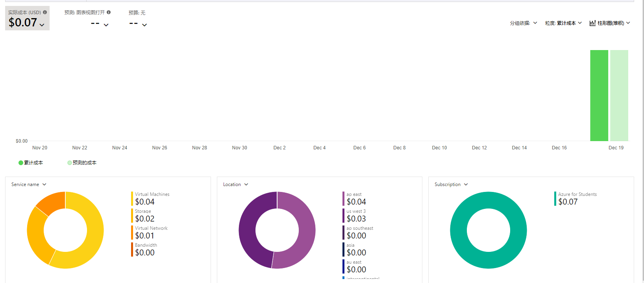Viewport: 644px width, 283px height.
Task: Click the teal Azure for Students donut ring
Action: (x=458, y=230)
